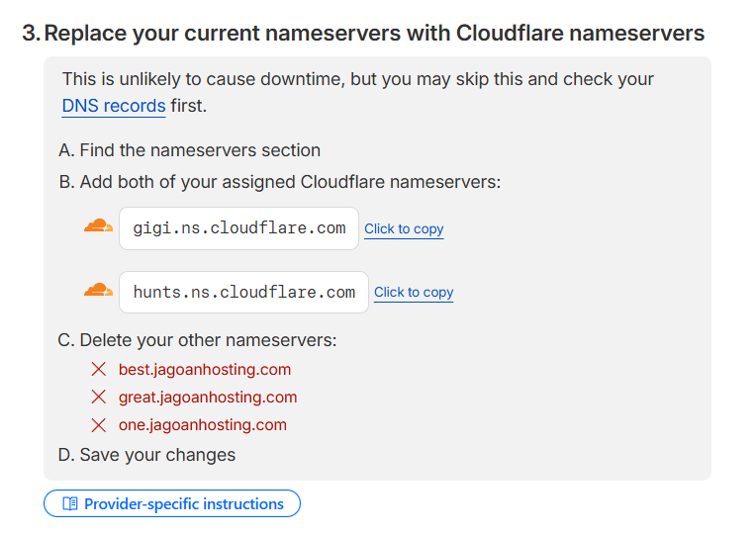Click the red X beside best.jagoanhosting.com
The image size is (756, 534).
tap(98, 369)
